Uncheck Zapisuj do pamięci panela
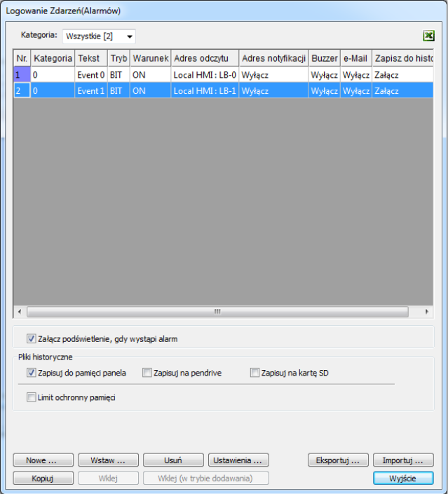The height and width of the screenshot is (494, 448). click(32, 373)
